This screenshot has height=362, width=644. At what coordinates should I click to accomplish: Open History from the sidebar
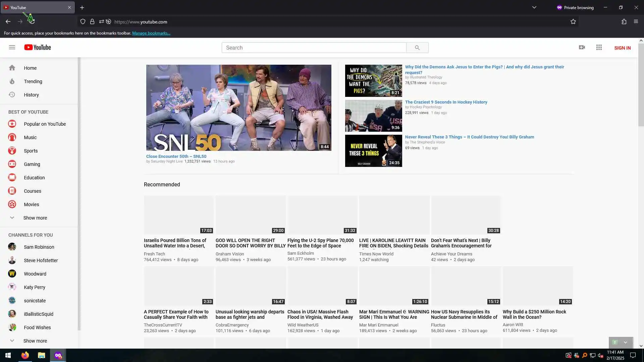31,95
